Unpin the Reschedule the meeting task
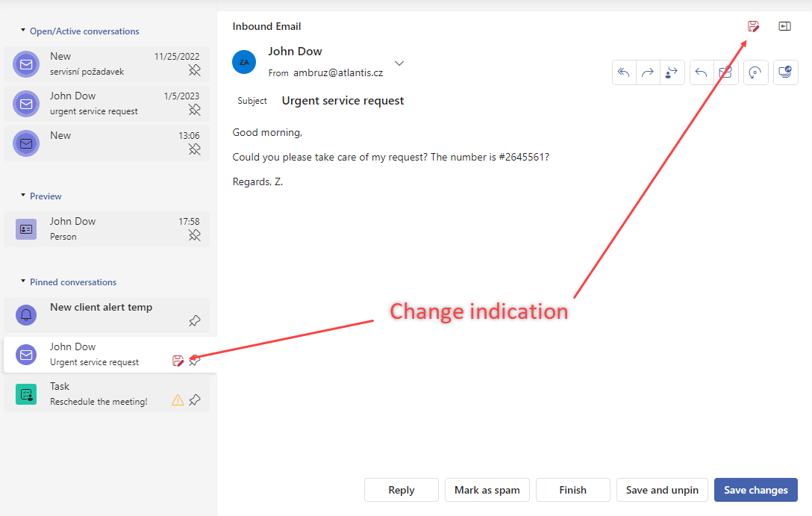Image resolution: width=812 pixels, height=516 pixels. tap(195, 400)
